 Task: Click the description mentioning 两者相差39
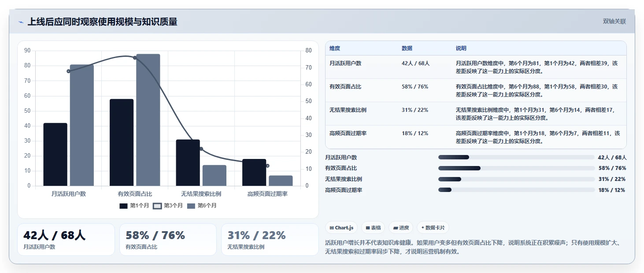pos(538,67)
